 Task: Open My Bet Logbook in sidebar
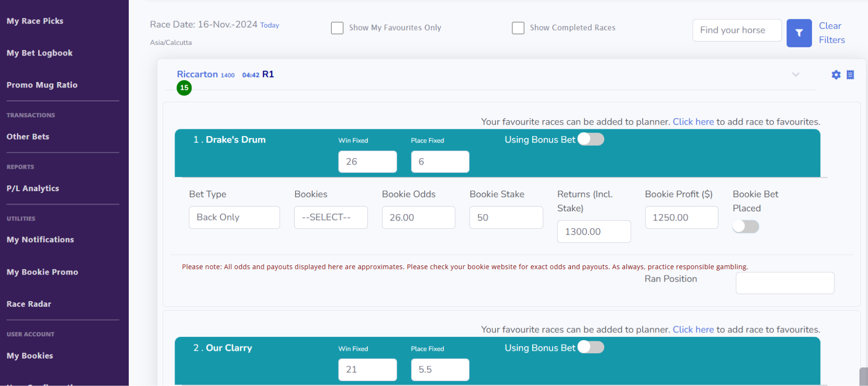coord(40,53)
